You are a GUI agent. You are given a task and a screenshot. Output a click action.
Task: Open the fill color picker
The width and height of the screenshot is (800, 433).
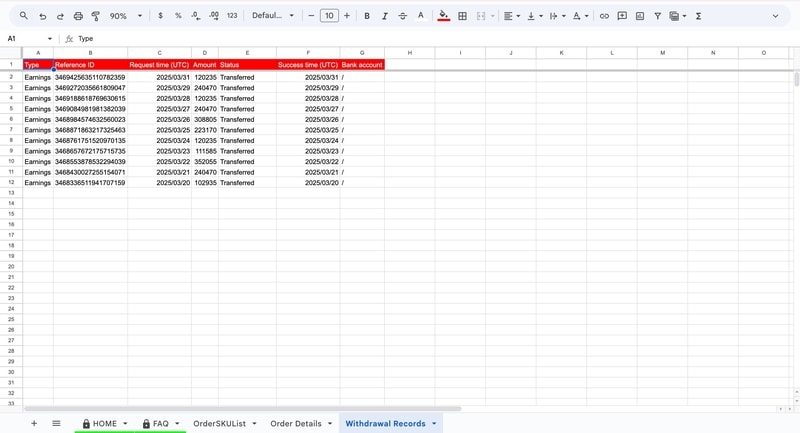coord(444,16)
